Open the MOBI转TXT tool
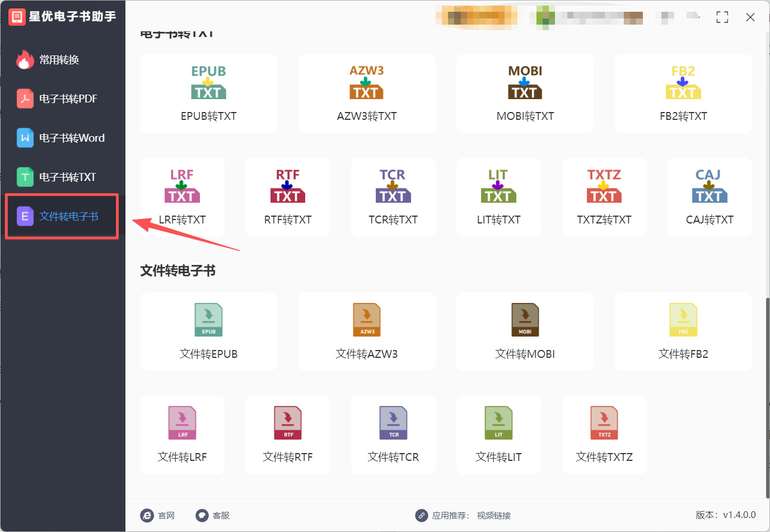Image resolution: width=770 pixels, height=532 pixels. (x=525, y=94)
